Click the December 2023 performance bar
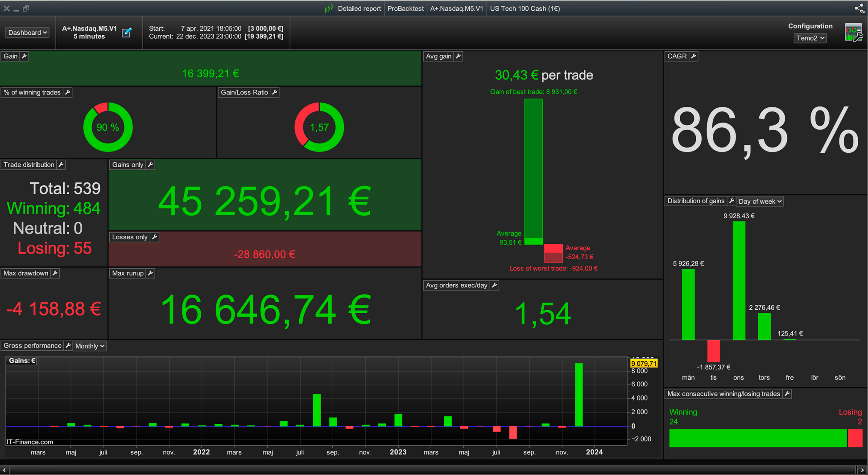The width and height of the screenshot is (868, 475). click(x=579, y=395)
